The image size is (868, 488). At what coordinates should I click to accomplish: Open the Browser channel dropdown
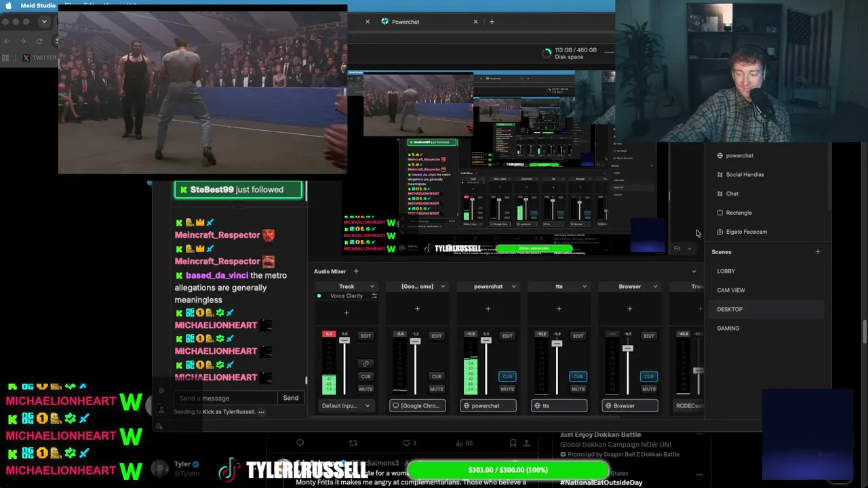point(655,287)
